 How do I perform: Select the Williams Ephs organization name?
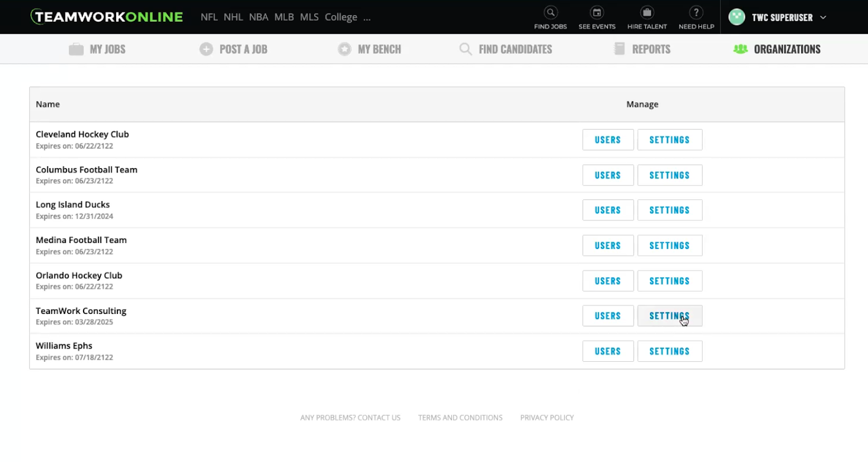coord(64,346)
